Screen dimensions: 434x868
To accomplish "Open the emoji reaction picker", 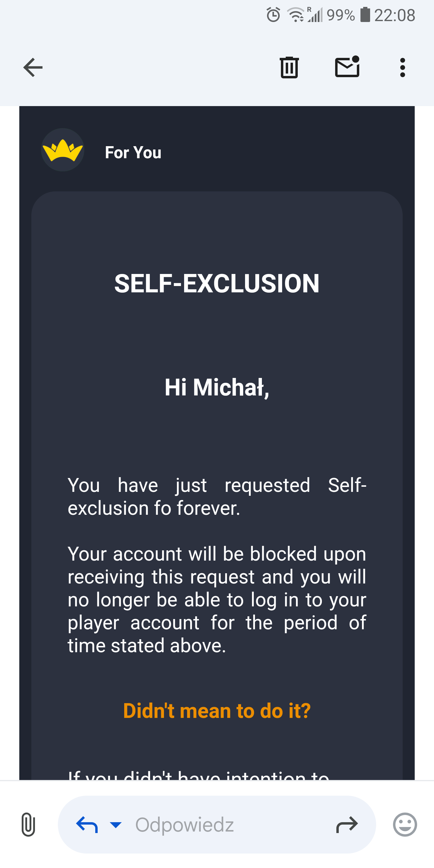I will (405, 825).
